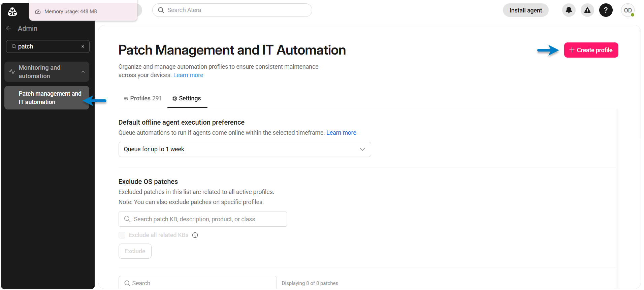Image resolution: width=644 pixels, height=290 pixels.
Task: Go back using the Admin arrow
Action: click(9, 28)
